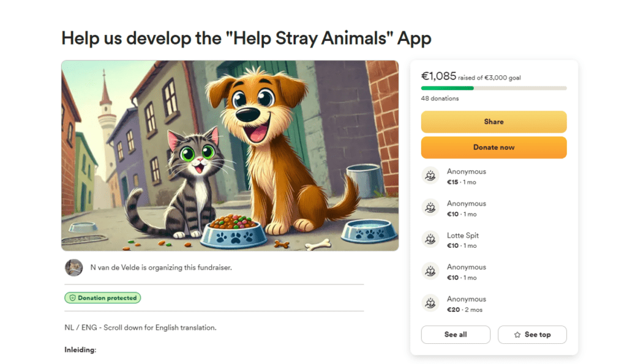Click the first €10 Anonymous donor icon
This screenshot has height=364, width=627.
point(431,207)
